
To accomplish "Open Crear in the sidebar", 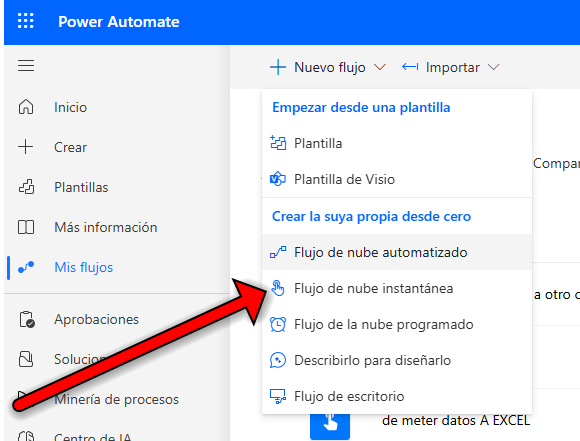I will coord(70,147).
